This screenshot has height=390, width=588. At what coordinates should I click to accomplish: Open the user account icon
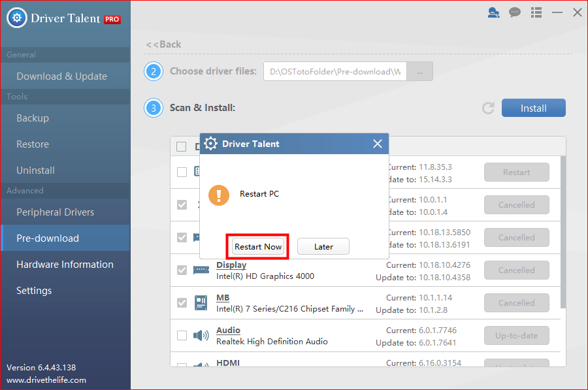coord(493,13)
